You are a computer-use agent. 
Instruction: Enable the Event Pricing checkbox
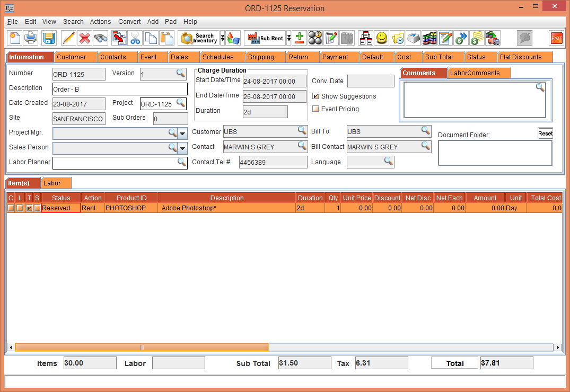pos(315,109)
